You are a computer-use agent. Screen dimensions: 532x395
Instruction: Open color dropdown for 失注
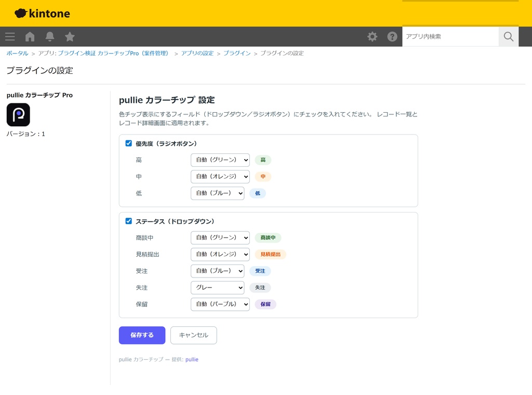point(218,287)
